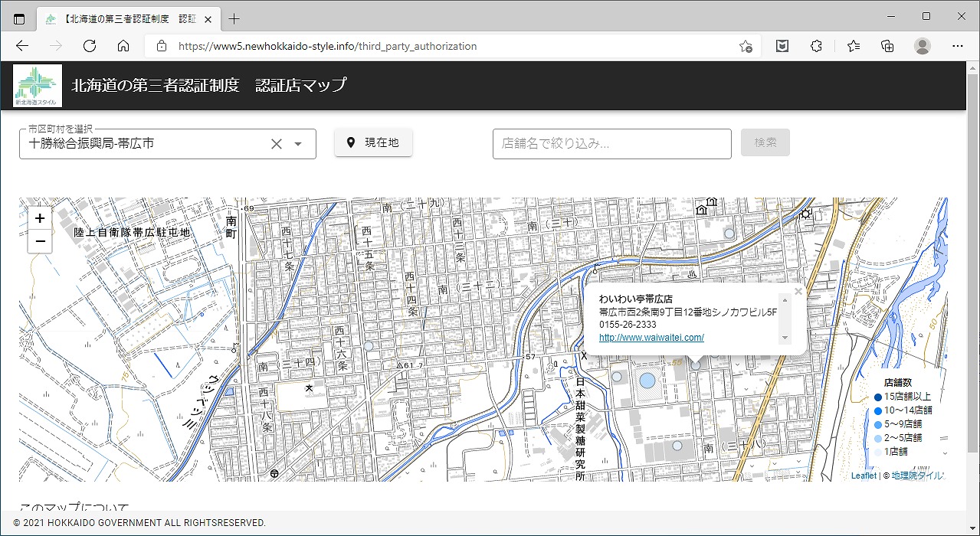This screenshot has height=536, width=980.
Task: Zoom out on the map
Action: 40,241
